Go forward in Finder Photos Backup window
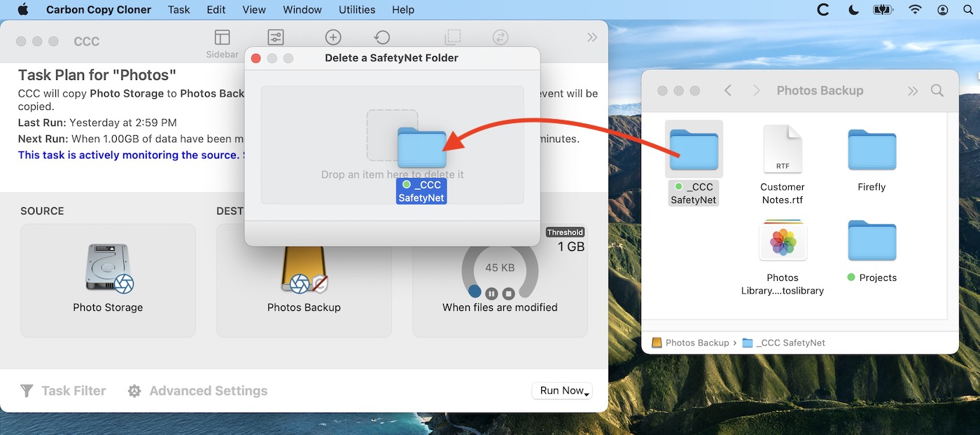This screenshot has height=435, width=980. [756, 90]
